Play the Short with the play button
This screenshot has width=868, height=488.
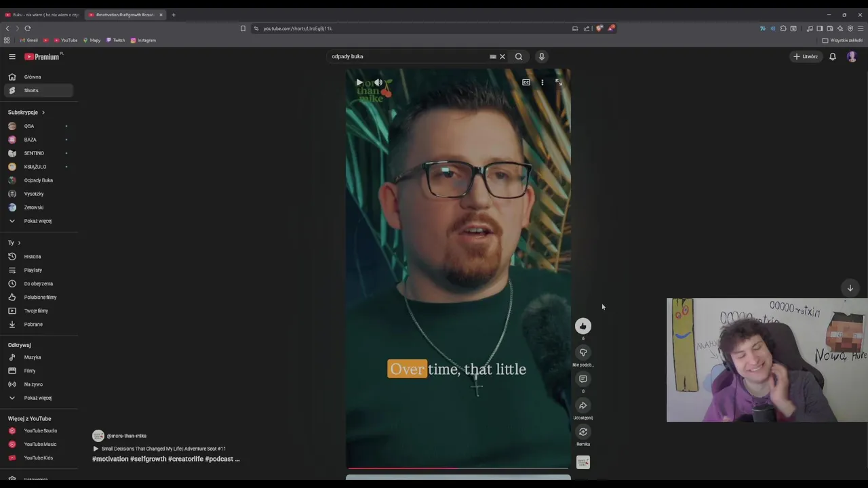(x=359, y=83)
